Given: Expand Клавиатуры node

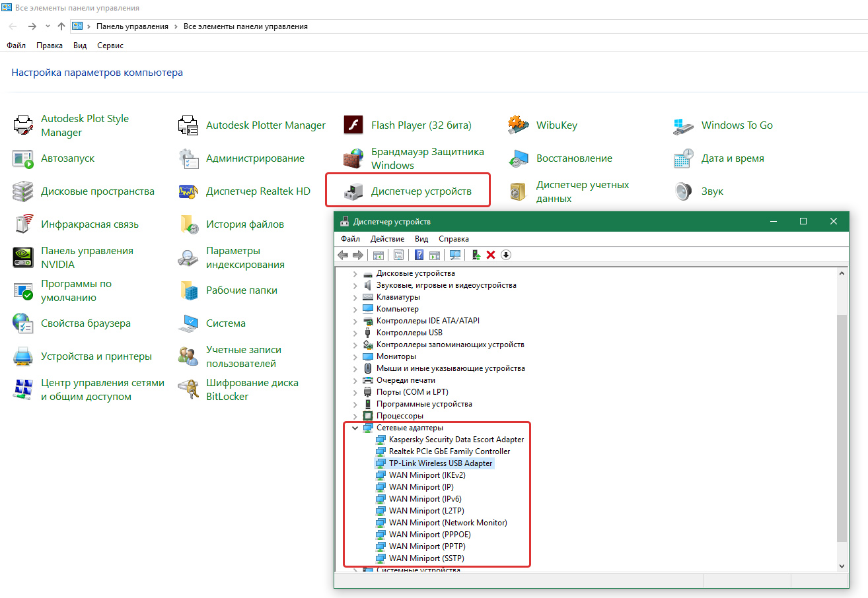Looking at the screenshot, I should click(x=355, y=297).
